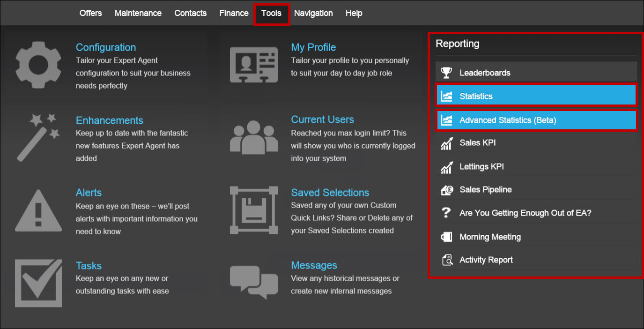Select Are You Getting Enough Out of EA?
Screen dimensions: 644x329
click(x=526, y=213)
